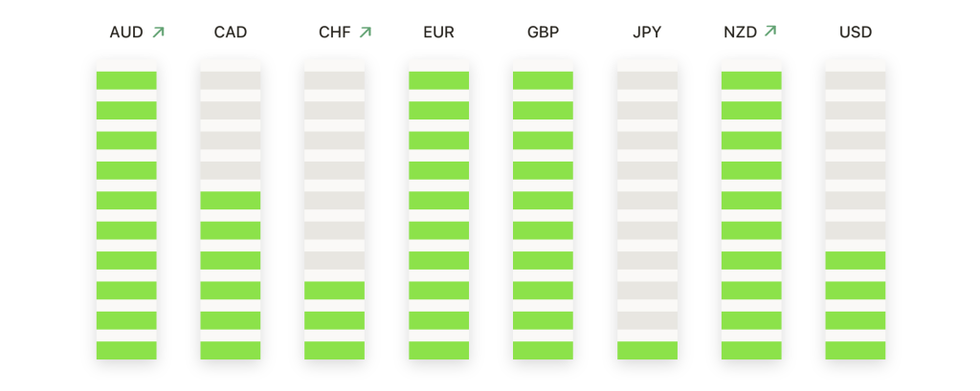
Task: Select the CAD currency label
Action: 231,33
